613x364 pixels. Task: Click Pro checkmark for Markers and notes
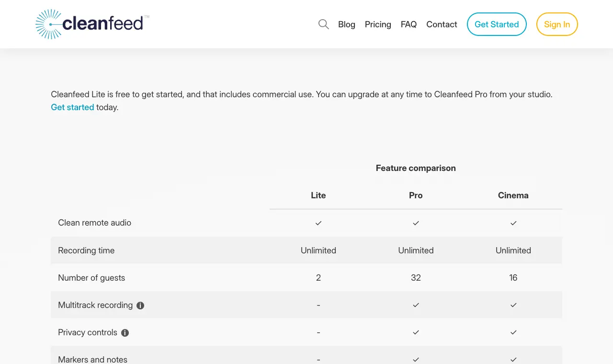click(x=416, y=360)
